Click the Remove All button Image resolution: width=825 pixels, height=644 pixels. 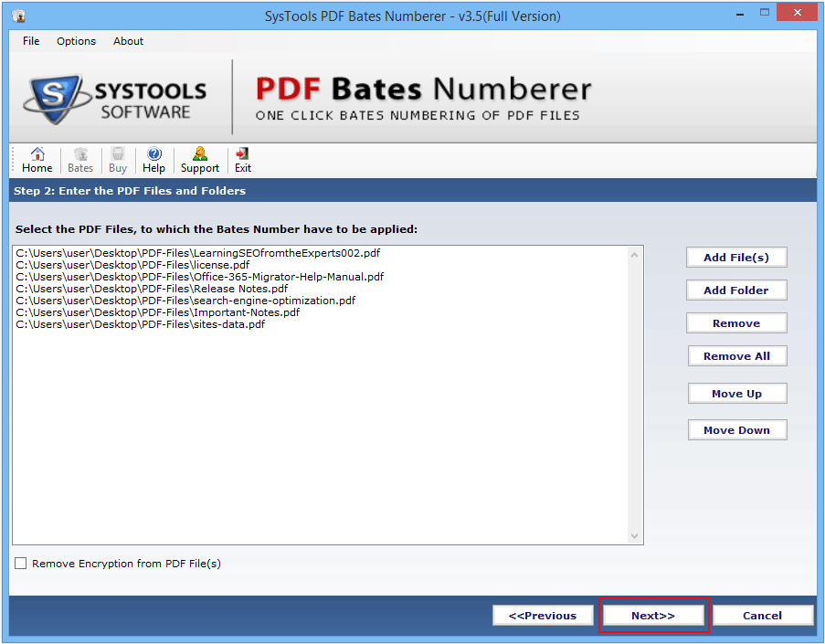click(736, 356)
